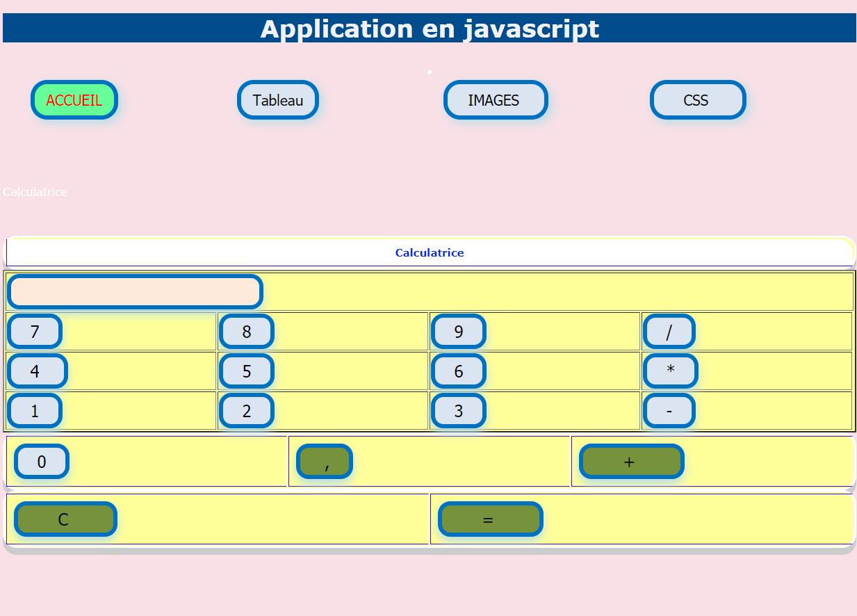This screenshot has height=616, width=857.
Task: Switch to the Tableau page
Action: (278, 100)
